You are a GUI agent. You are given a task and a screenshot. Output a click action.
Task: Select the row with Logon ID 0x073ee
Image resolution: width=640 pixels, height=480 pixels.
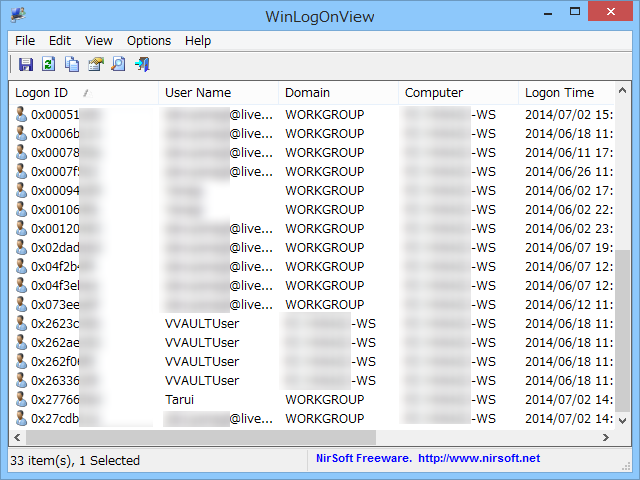point(312,304)
